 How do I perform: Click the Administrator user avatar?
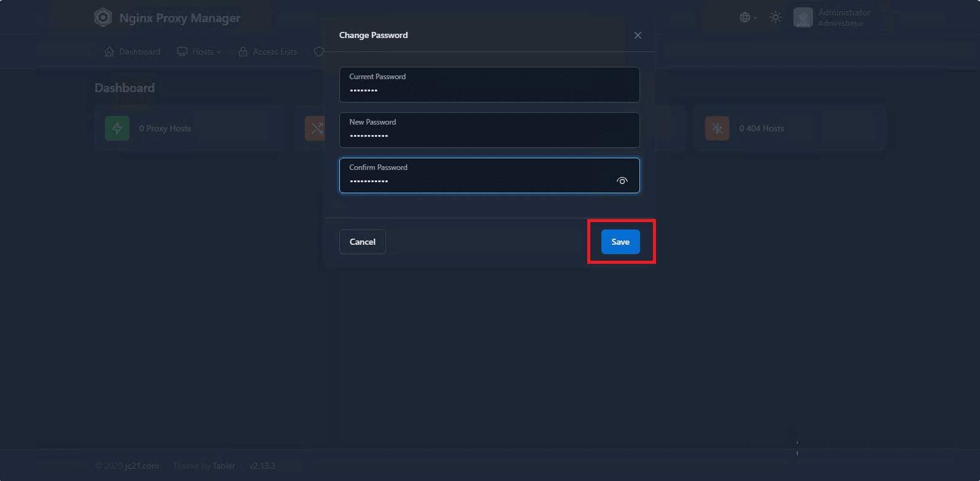tap(803, 18)
